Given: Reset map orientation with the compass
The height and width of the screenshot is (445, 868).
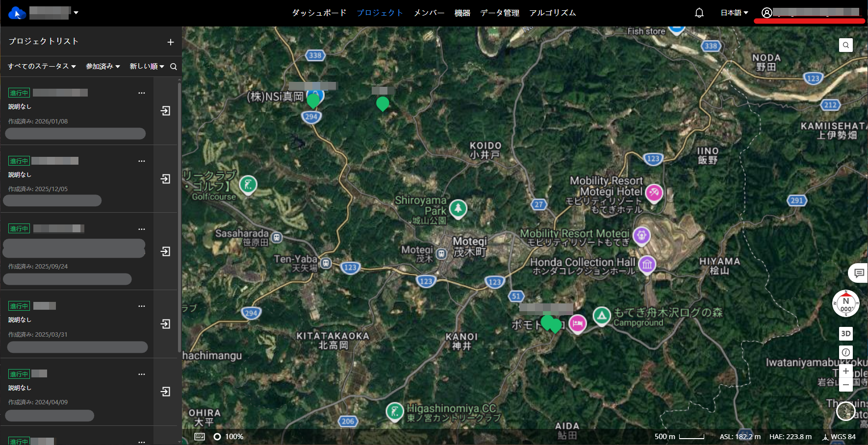Looking at the screenshot, I should click(x=845, y=304).
